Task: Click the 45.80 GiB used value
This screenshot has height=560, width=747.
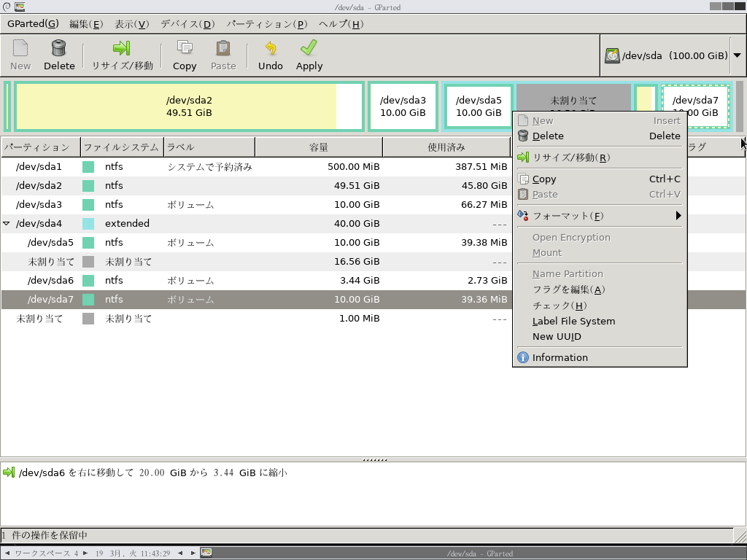Action: pos(484,186)
